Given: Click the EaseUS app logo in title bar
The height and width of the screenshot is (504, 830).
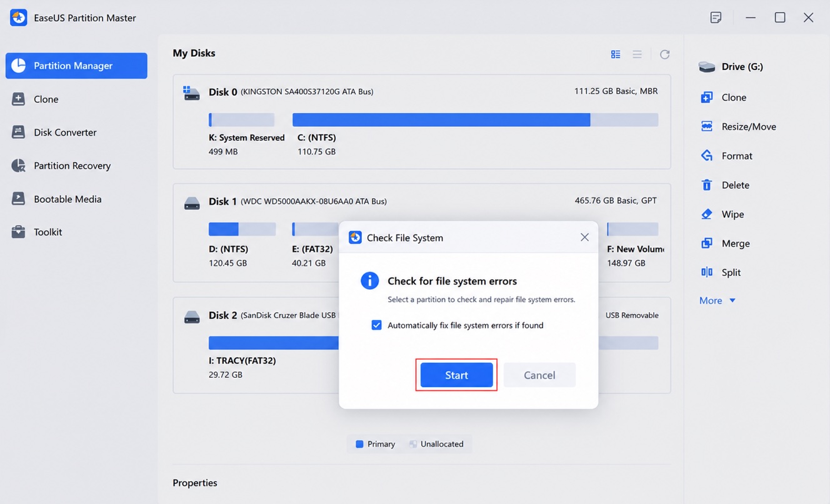Looking at the screenshot, I should coord(19,17).
